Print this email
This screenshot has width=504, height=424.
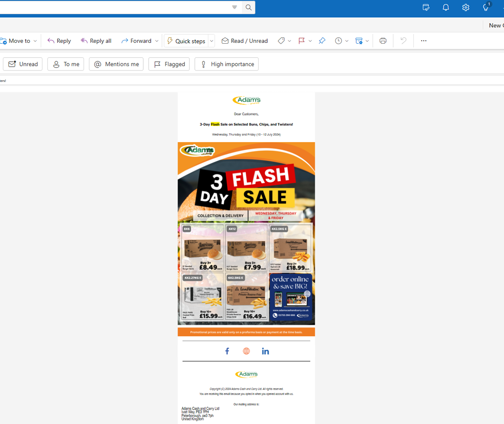(383, 41)
